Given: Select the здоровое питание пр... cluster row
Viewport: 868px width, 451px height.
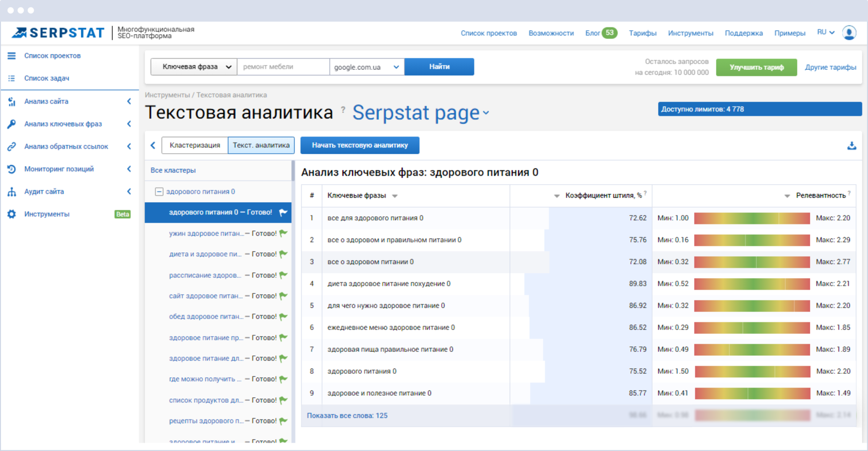Looking at the screenshot, I should pyautogui.click(x=218, y=338).
